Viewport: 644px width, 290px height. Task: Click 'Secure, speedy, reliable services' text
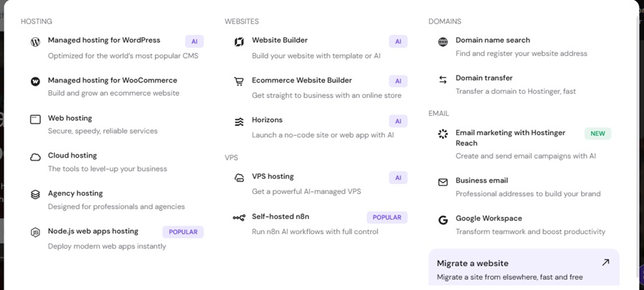pyautogui.click(x=102, y=131)
